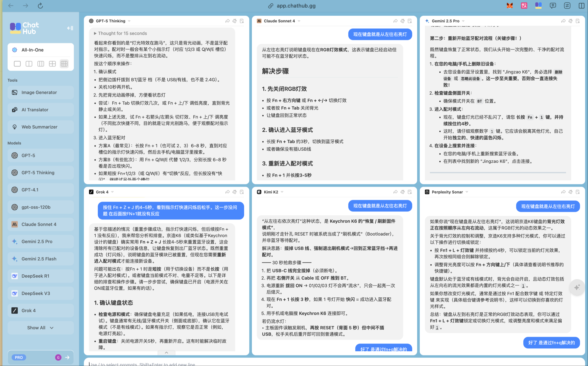588x366 pixels.
Task: Open Perplexity Sonar panel history icon
Action: click(578, 192)
